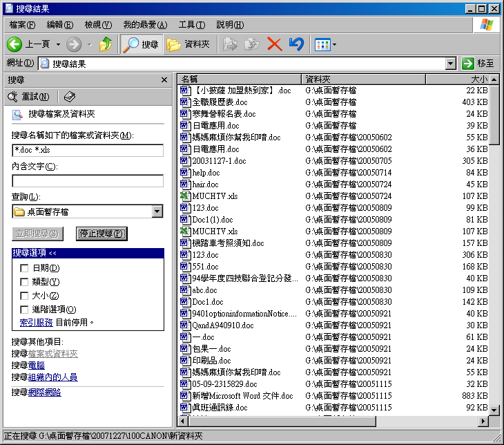The height and width of the screenshot is (445, 504).
Task: Enable the 日期 date checkbox
Action: (24, 268)
